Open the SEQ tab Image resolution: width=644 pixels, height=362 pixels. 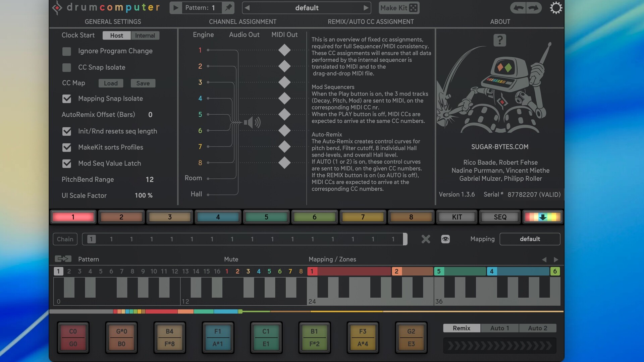(x=500, y=217)
